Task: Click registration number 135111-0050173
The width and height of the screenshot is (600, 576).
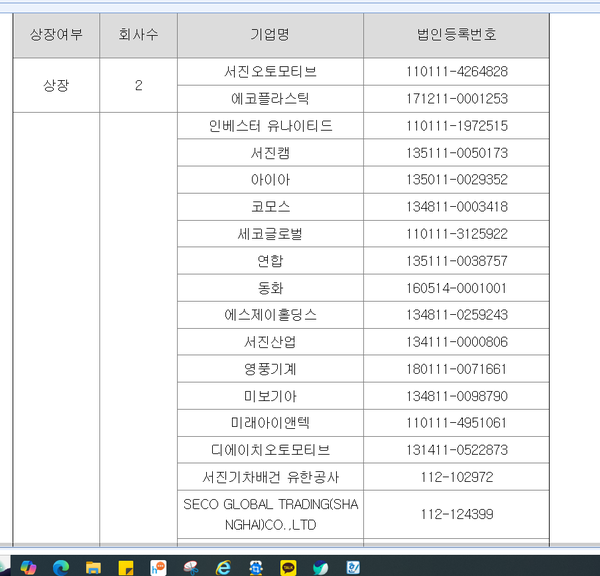Action: coord(457,153)
